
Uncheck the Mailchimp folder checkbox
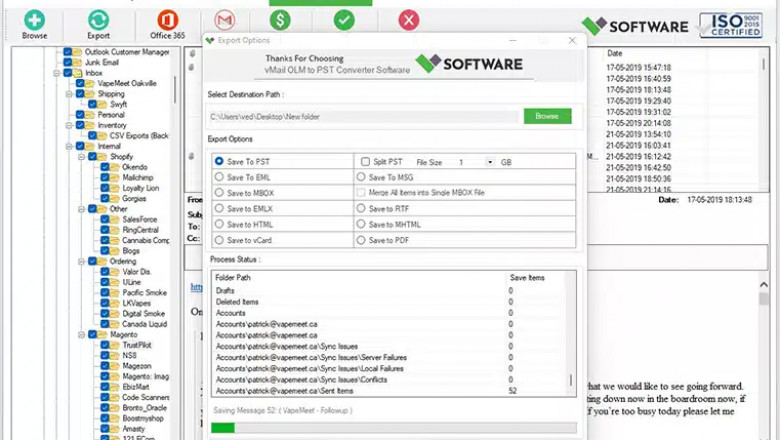[105, 177]
